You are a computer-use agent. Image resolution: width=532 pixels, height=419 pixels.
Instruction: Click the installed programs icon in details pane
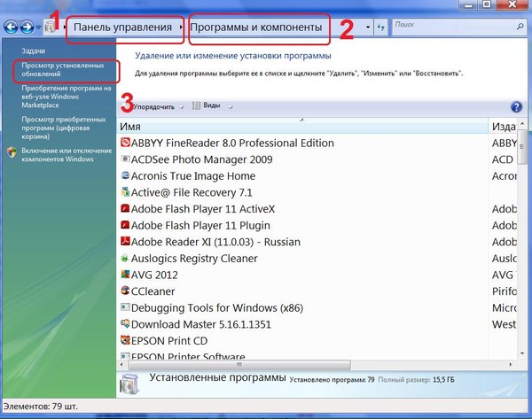[x=130, y=384]
